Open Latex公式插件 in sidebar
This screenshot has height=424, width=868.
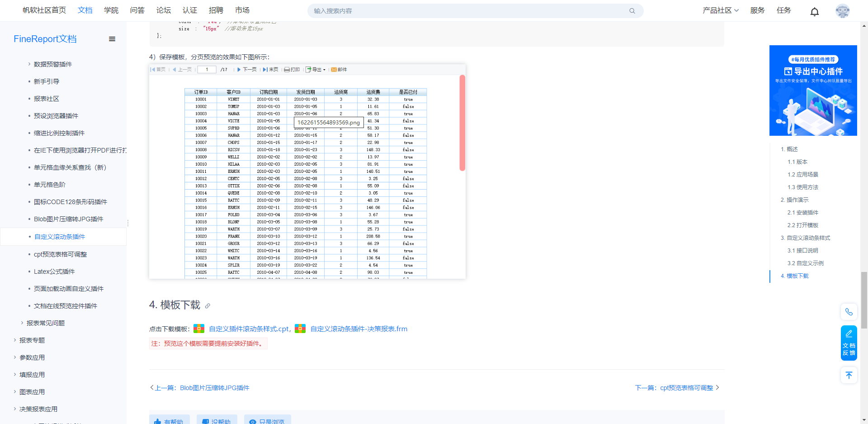pyautogui.click(x=54, y=272)
